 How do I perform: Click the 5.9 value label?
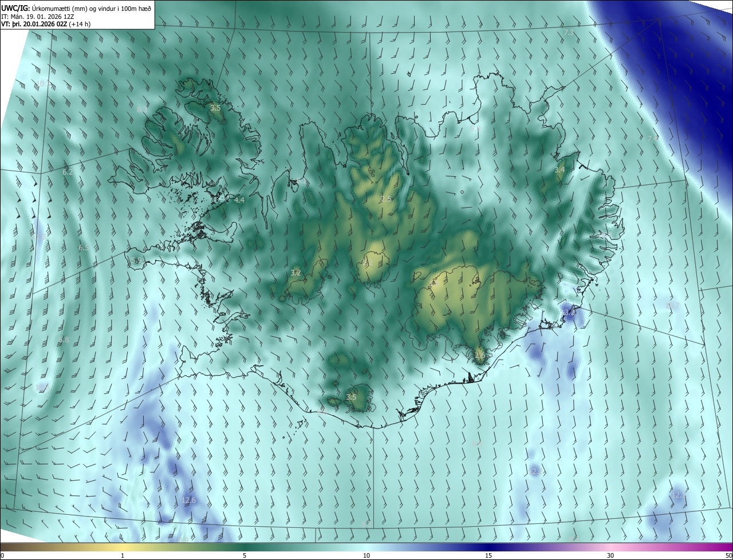[136, 260]
